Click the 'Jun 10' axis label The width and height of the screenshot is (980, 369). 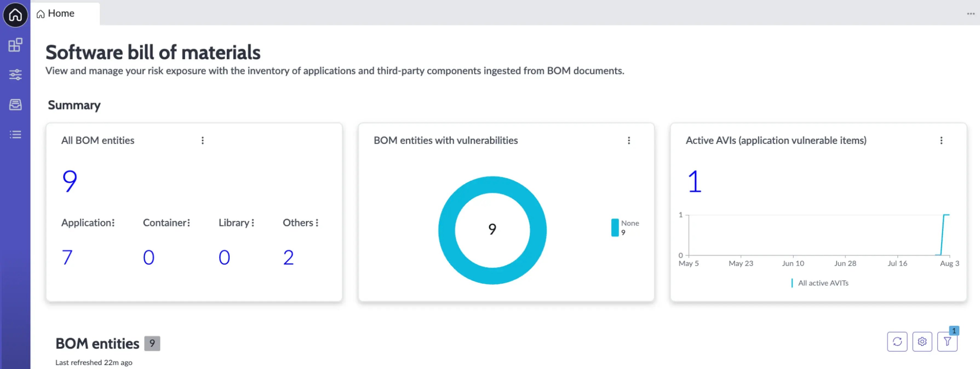coord(793,263)
